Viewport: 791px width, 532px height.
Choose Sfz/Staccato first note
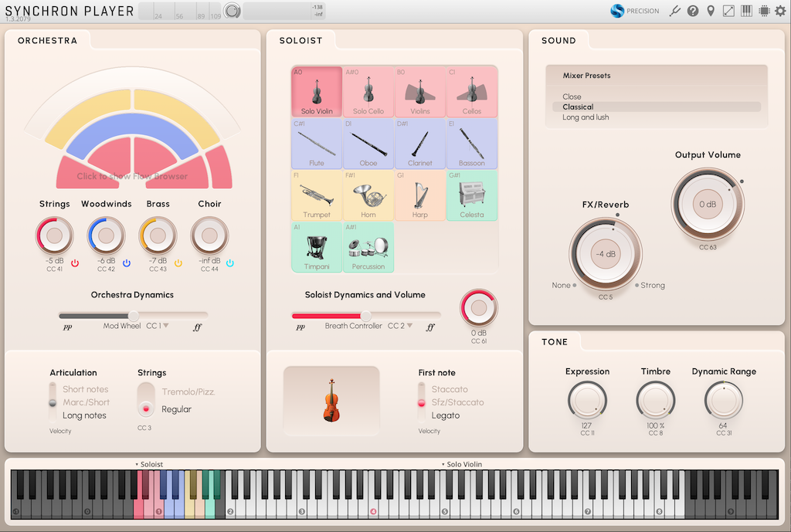457,402
